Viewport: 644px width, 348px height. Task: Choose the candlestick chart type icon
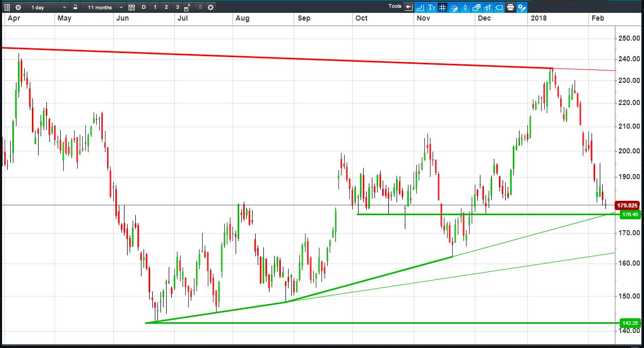tap(465, 7)
